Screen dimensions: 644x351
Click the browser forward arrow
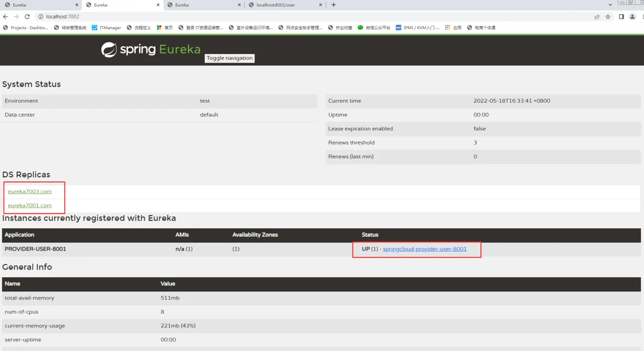point(16,17)
